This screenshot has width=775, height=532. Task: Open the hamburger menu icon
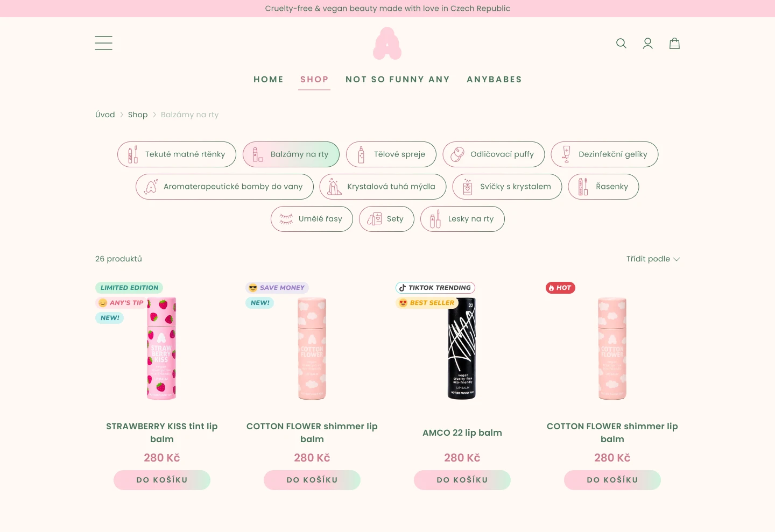coord(103,43)
